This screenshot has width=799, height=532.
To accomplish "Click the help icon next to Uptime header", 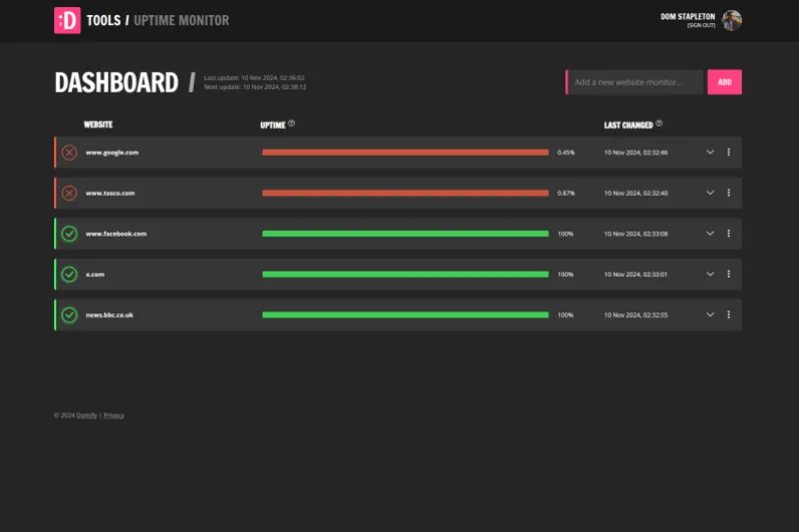I will coord(292,125).
